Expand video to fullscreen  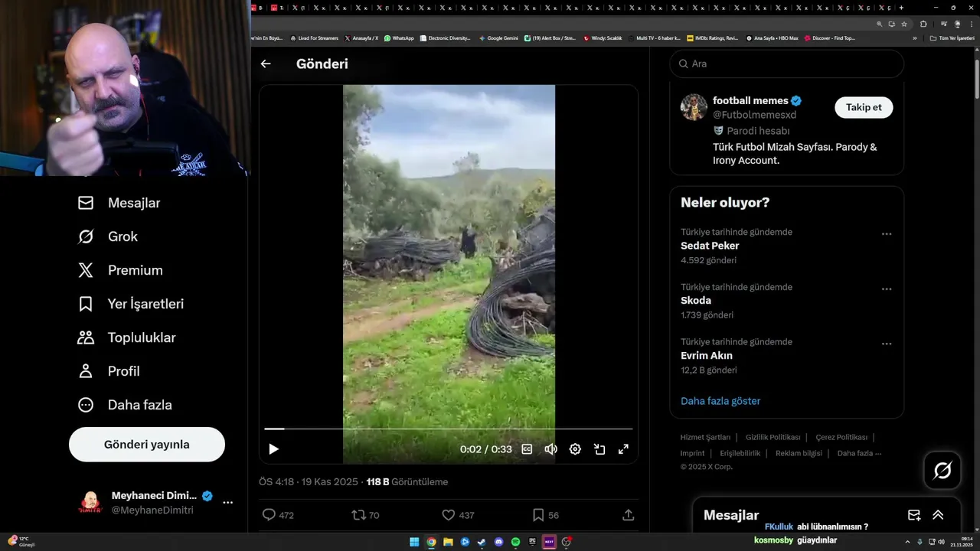(x=623, y=449)
